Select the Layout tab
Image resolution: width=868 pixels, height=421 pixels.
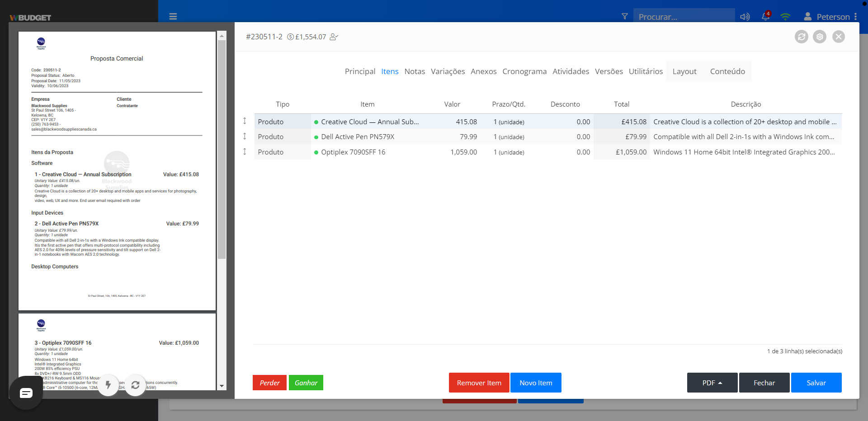684,71
